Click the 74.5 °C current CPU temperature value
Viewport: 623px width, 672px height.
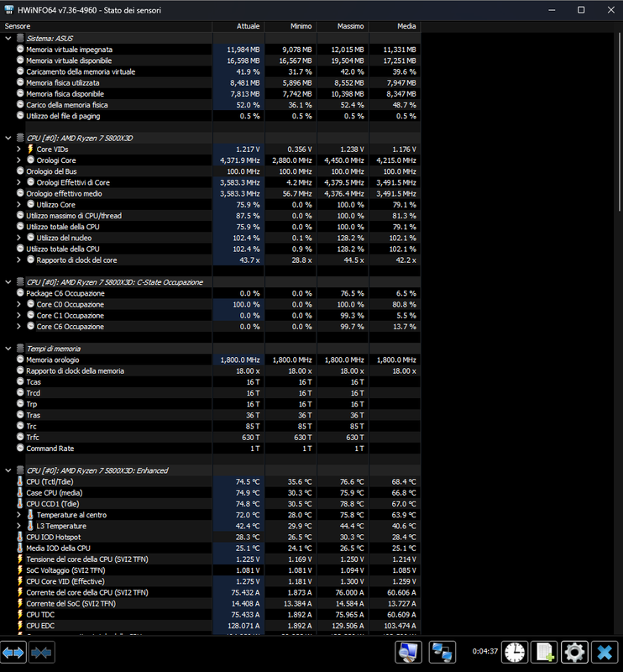(247, 481)
